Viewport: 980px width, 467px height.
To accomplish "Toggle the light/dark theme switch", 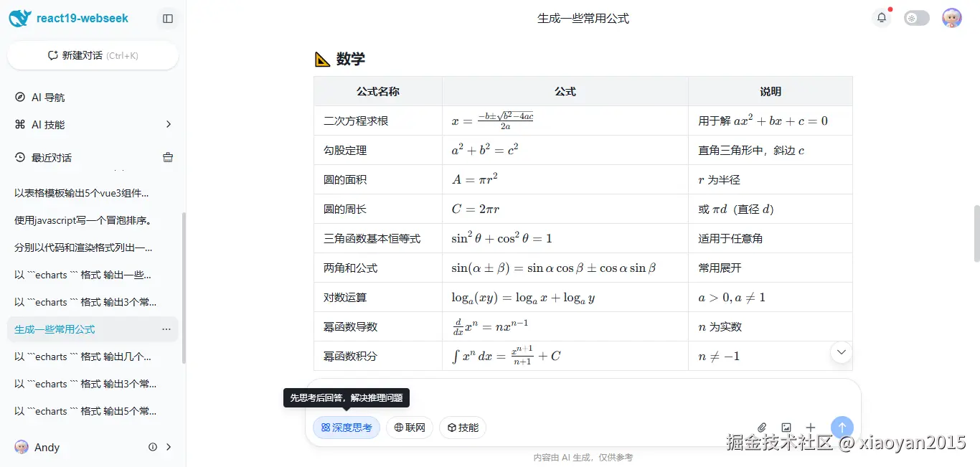I will click(916, 19).
